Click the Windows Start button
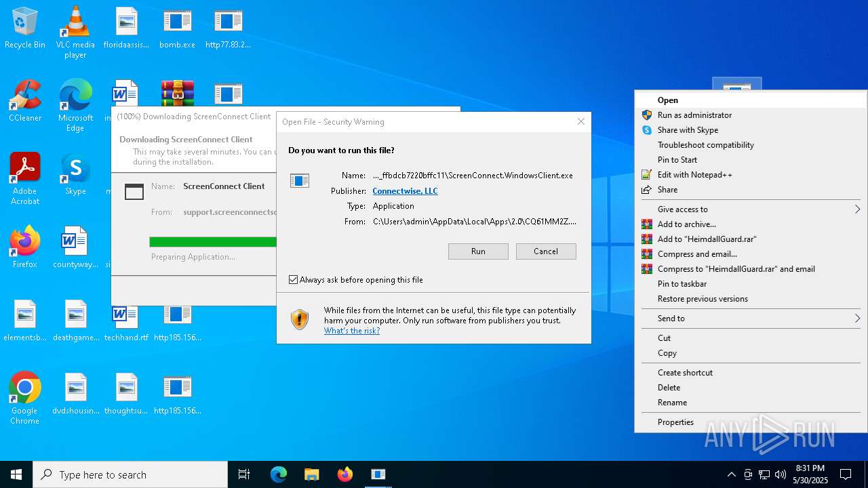Image resolution: width=868 pixels, height=488 pixels. click(x=16, y=474)
